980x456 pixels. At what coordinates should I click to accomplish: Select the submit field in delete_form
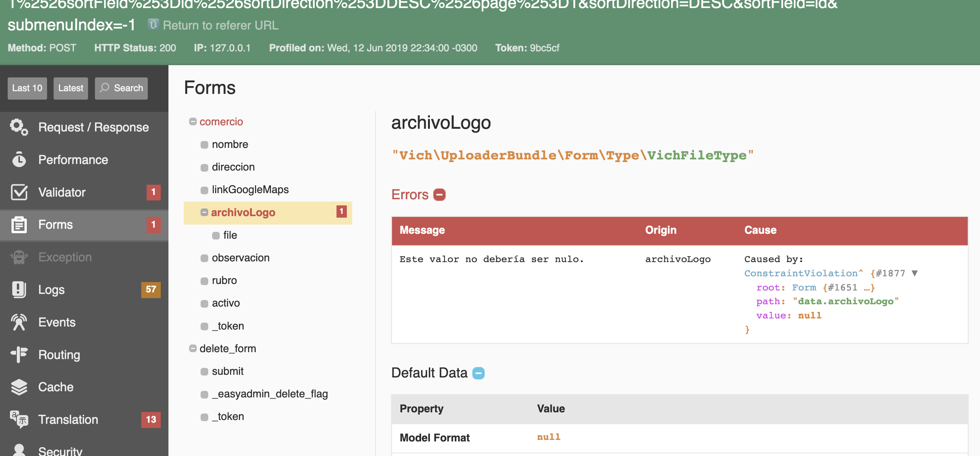click(228, 371)
